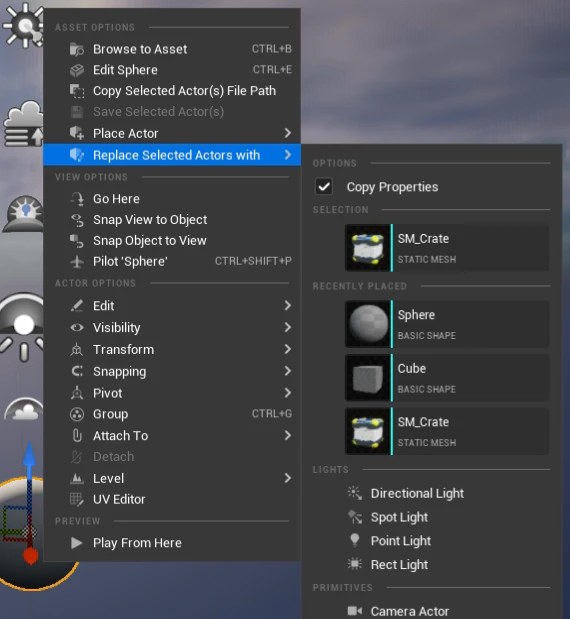The width and height of the screenshot is (570, 619).
Task: Click the Transform icon
Action: pyautogui.click(x=77, y=349)
